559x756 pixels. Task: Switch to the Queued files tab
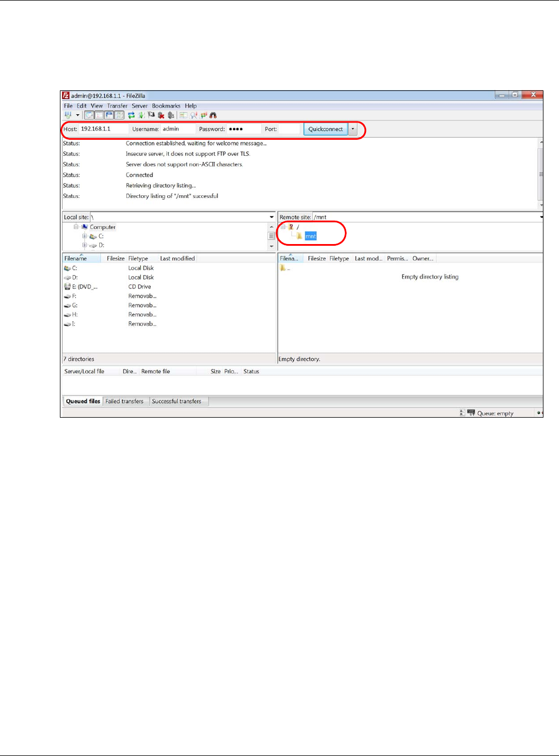point(83,401)
